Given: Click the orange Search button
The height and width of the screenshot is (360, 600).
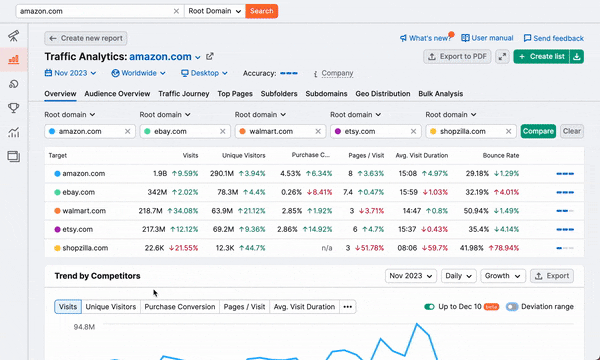Looking at the screenshot, I should [262, 11].
